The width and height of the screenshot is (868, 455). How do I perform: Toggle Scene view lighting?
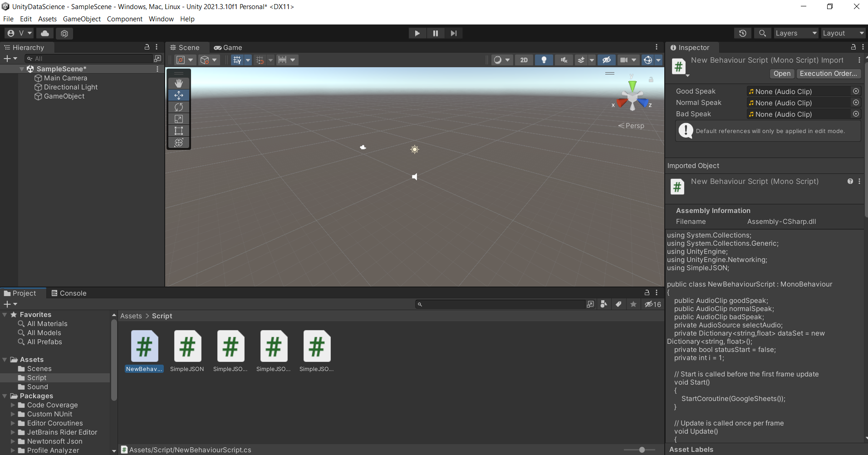544,59
